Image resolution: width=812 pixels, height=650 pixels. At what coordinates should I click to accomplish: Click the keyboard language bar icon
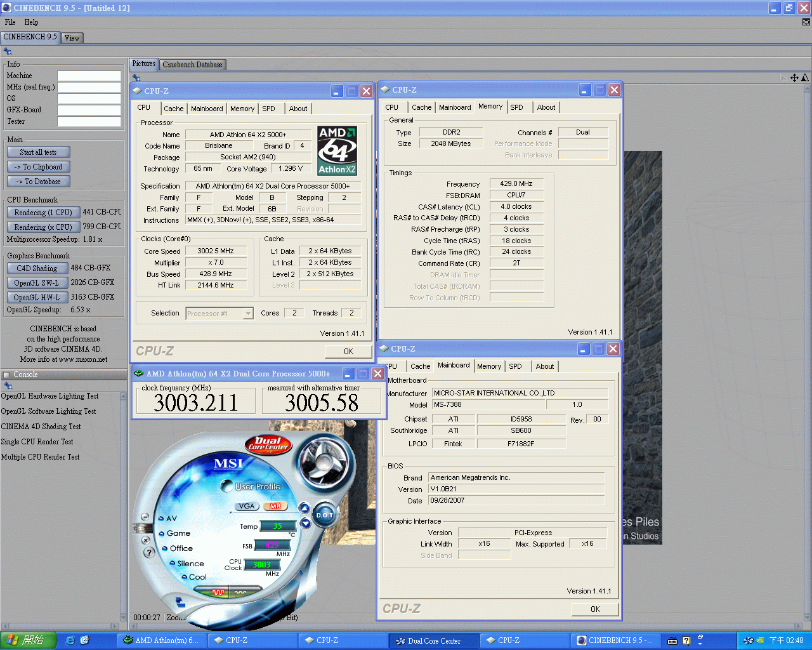click(672, 640)
